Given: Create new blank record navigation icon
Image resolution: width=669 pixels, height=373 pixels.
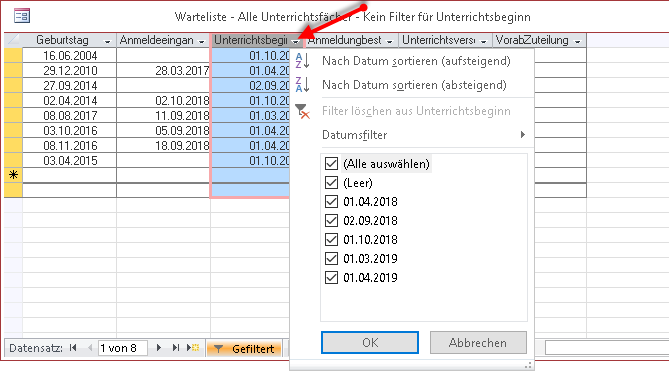Looking at the screenshot, I should (x=193, y=348).
